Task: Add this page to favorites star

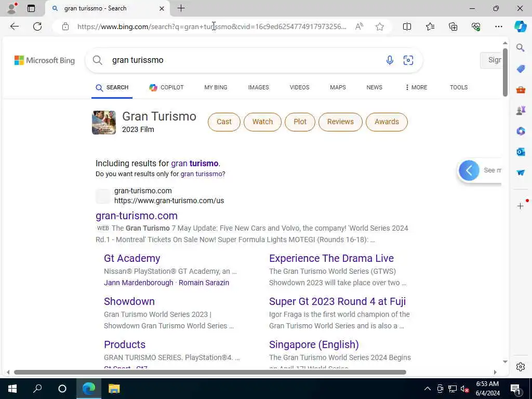Action: pyautogui.click(x=380, y=26)
